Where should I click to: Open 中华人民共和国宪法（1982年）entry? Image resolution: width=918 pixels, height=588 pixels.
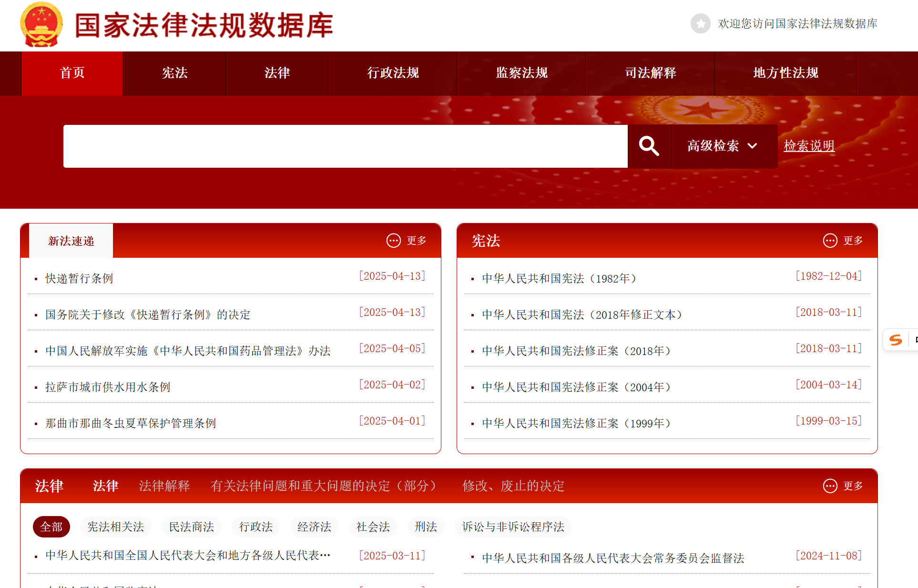tap(559, 279)
